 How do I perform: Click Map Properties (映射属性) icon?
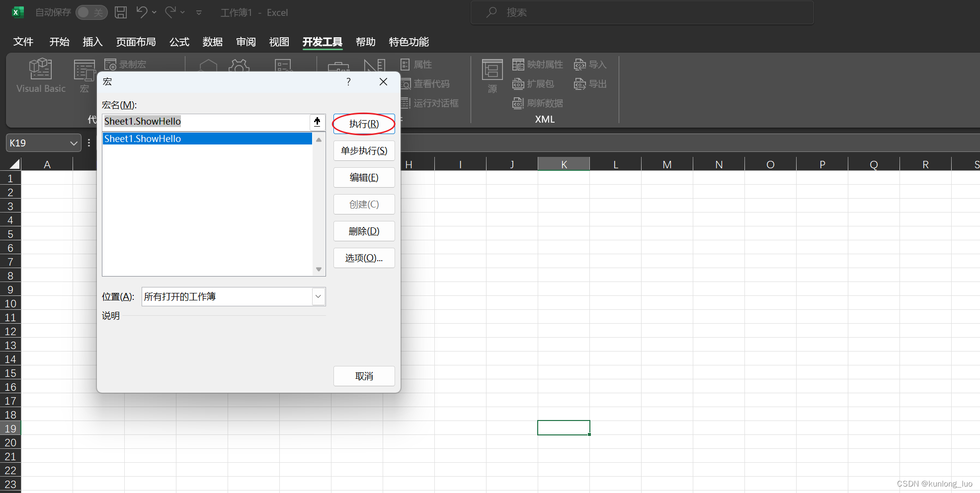[x=518, y=65]
